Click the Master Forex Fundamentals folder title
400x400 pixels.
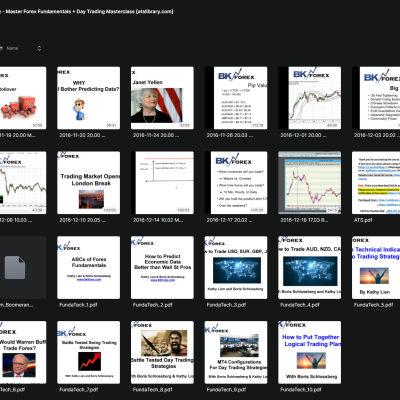click(x=87, y=11)
